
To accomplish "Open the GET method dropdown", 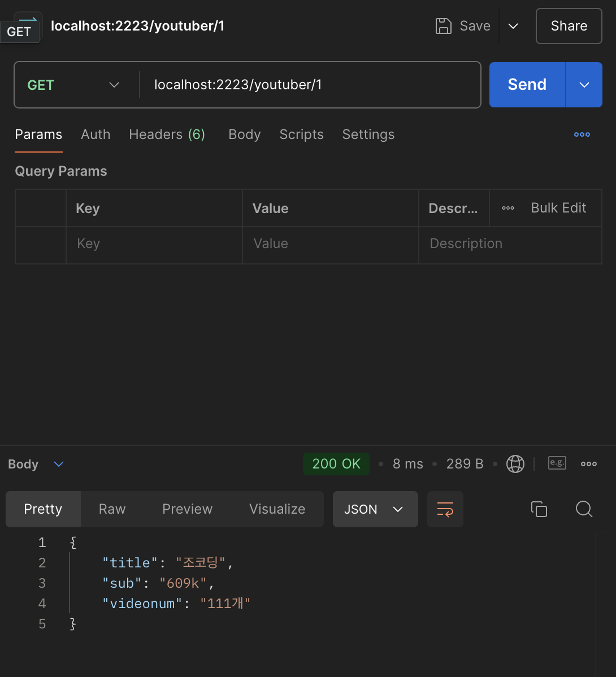I will click(x=73, y=85).
